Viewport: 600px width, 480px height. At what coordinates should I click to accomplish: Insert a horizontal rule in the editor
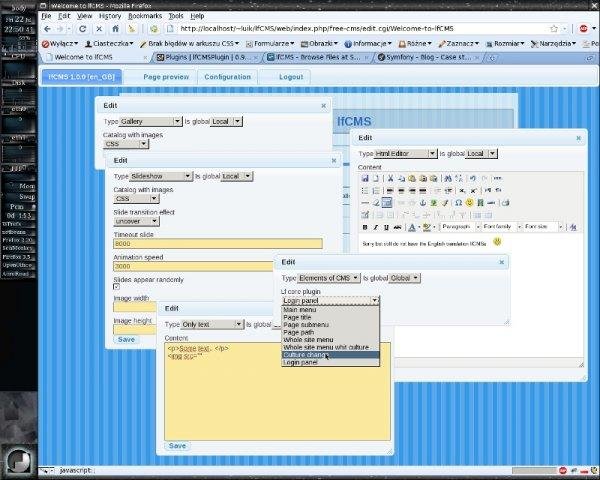point(365,202)
